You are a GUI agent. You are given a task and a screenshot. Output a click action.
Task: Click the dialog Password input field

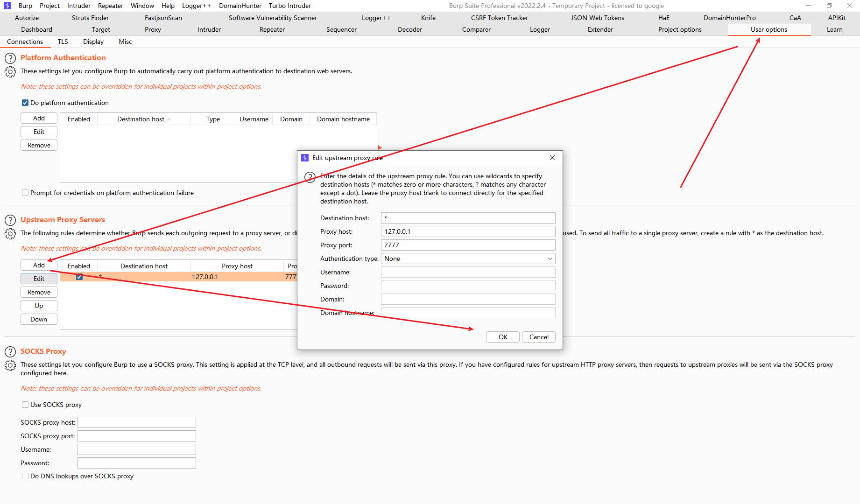tap(468, 286)
